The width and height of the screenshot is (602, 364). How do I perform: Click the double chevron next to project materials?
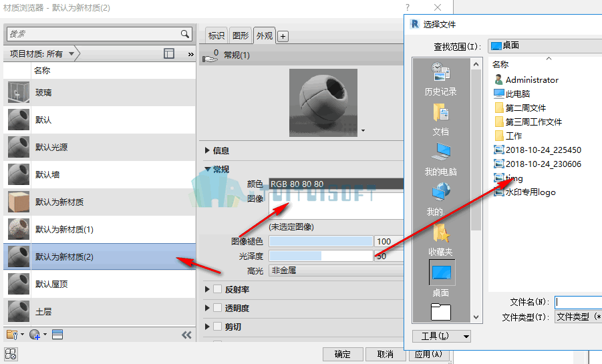(x=190, y=54)
